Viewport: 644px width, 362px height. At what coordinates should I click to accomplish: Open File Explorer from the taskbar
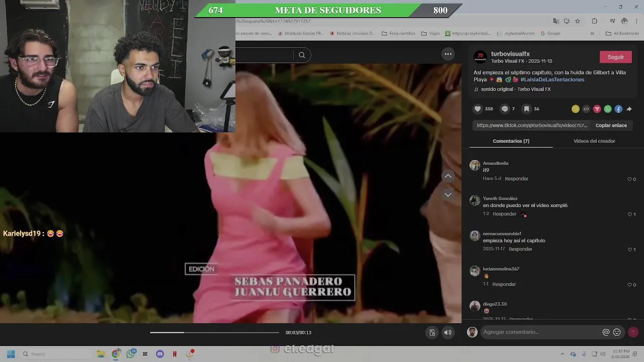pos(101,354)
